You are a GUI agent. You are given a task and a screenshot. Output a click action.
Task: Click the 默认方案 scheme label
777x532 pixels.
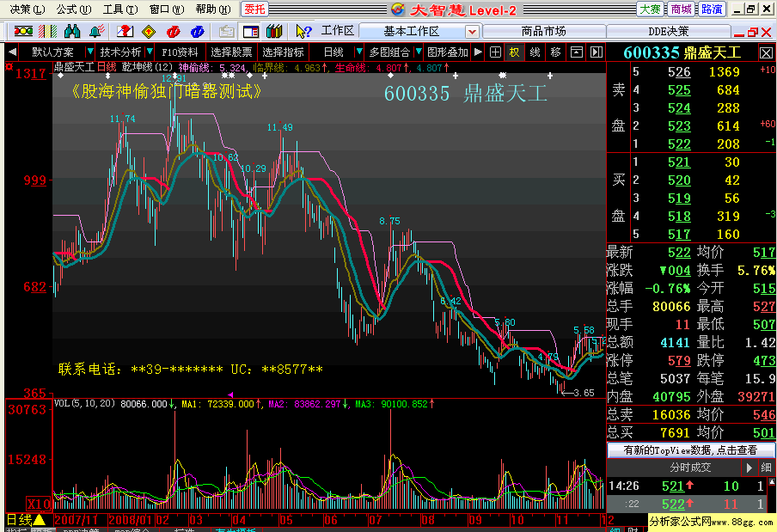point(52,52)
